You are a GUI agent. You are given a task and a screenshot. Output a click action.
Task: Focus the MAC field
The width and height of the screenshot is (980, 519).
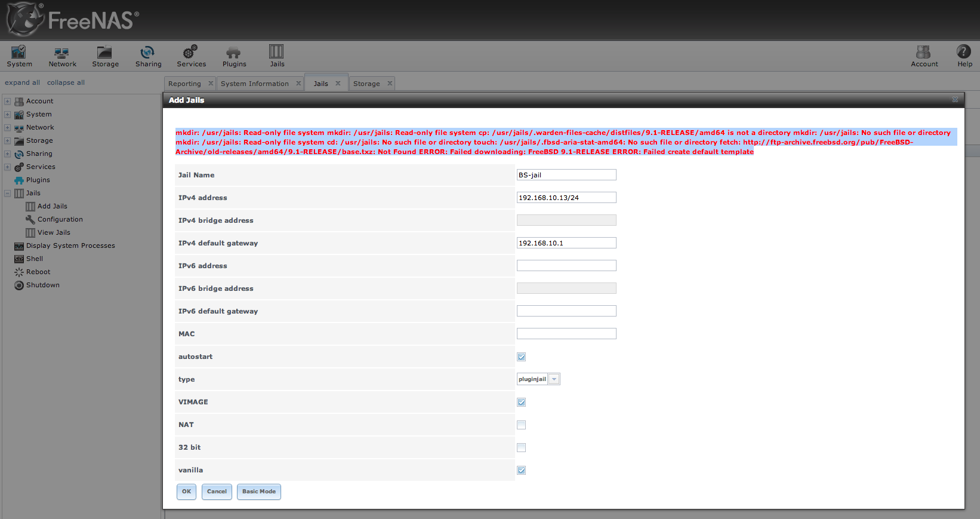click(x=566, y=334)
